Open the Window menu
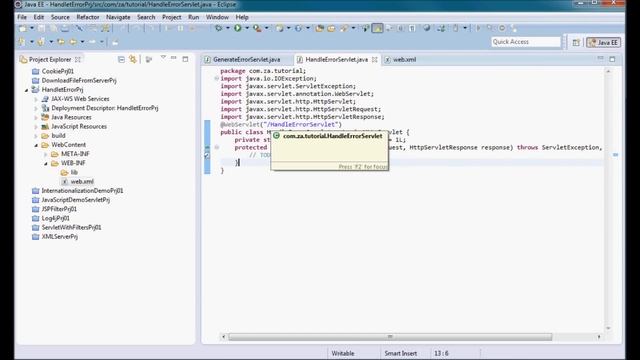Viewport: 640px width, 360px height. [217, 17]
